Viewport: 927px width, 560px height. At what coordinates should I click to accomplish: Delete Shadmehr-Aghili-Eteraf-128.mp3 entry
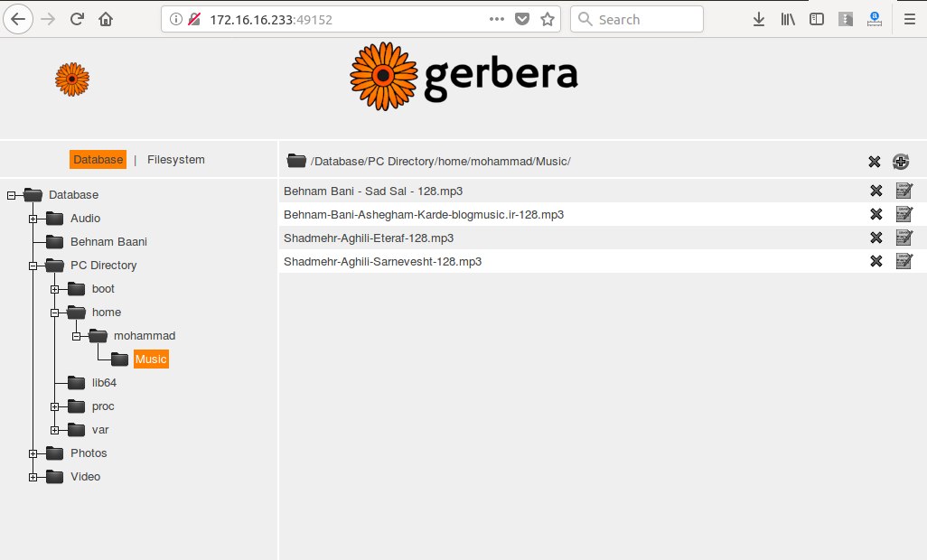(875, 238)
